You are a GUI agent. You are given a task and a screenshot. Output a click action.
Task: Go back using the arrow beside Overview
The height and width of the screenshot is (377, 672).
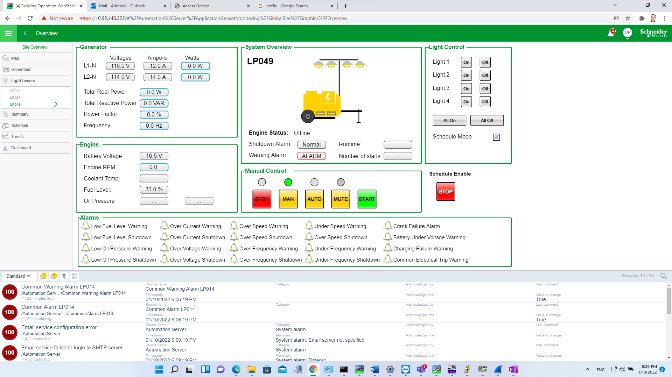[x=25, y=33]
